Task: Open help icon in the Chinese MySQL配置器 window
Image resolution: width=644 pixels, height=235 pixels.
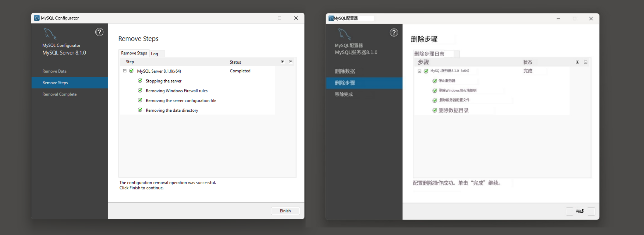Action: pyautogui.click(x=394, y=33)
